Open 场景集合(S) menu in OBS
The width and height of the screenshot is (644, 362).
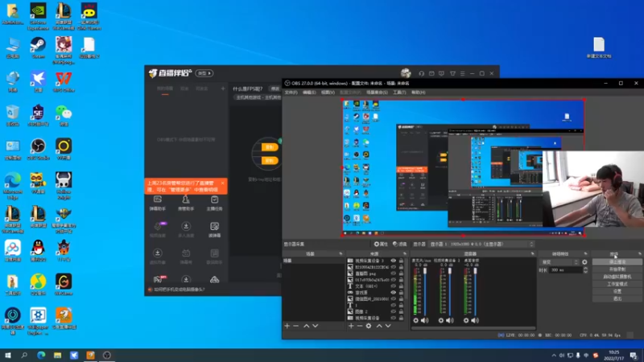[x=377, y=93]
